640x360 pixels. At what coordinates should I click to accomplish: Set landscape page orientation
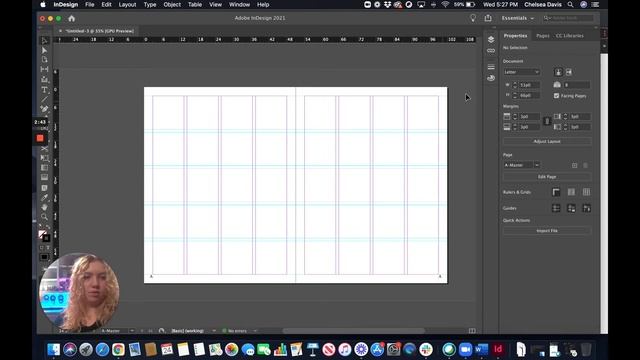[x=569, y=72]
